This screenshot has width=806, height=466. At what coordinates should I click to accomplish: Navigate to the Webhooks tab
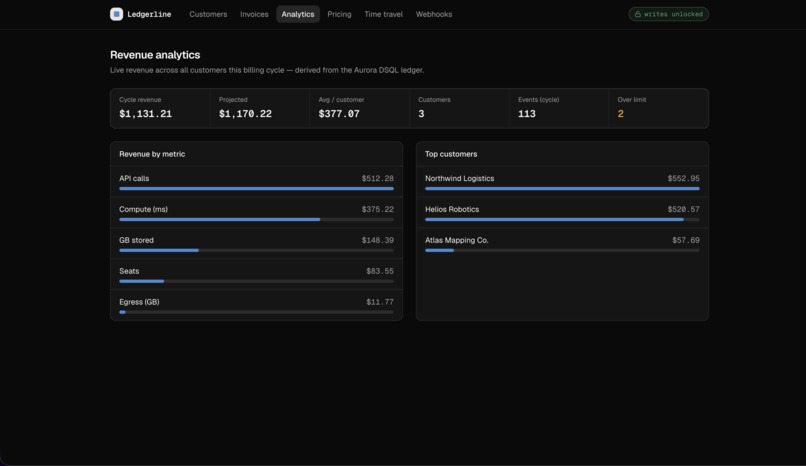(x=434, y=14)
